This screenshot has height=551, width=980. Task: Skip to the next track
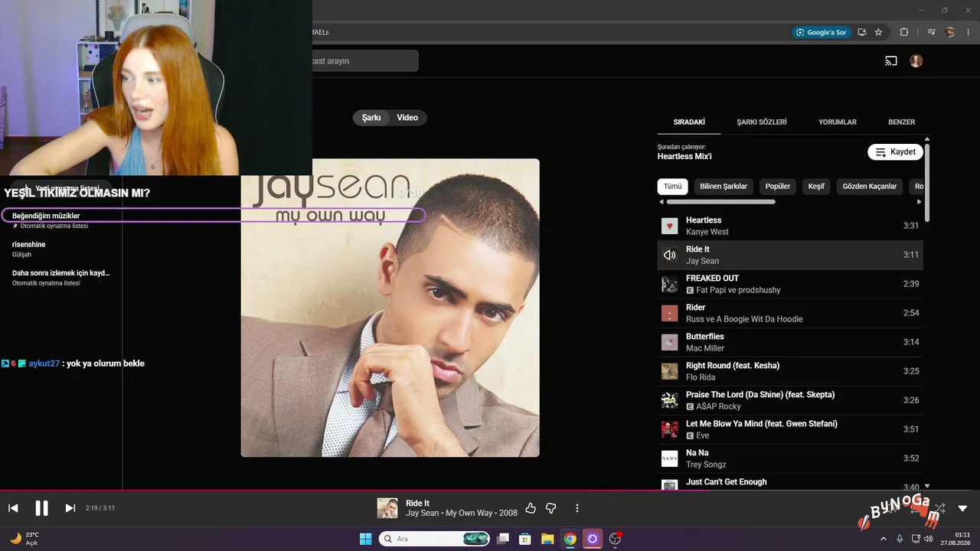click(x=70, y=508)
